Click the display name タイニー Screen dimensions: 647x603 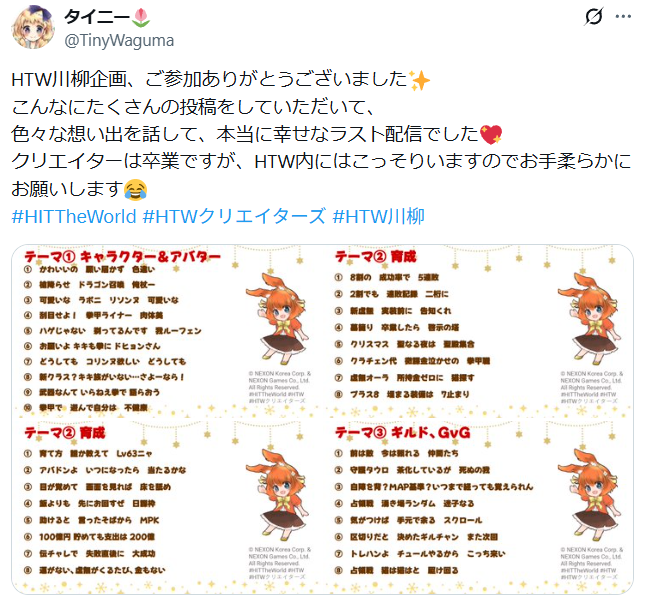pos(97,17)
